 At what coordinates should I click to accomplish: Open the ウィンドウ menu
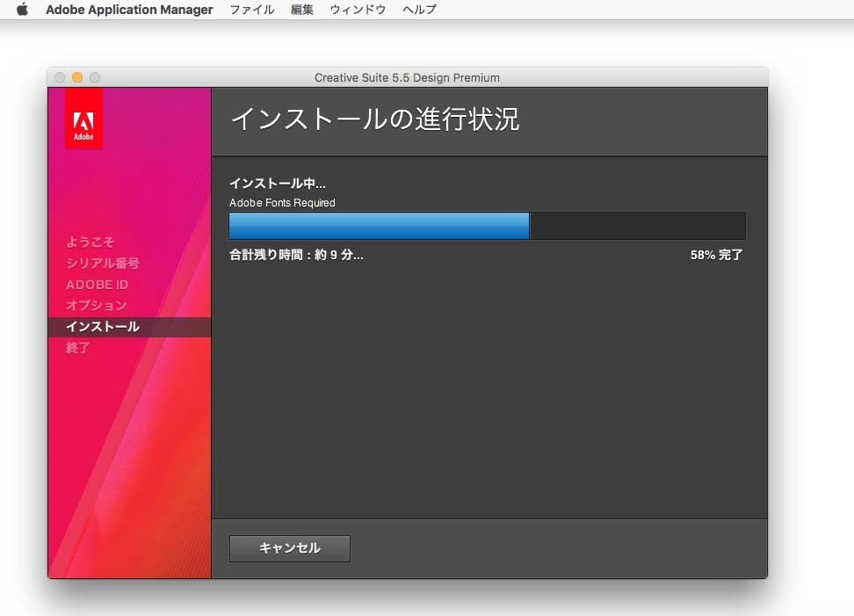pyautogui.click(x=358, y=10)
